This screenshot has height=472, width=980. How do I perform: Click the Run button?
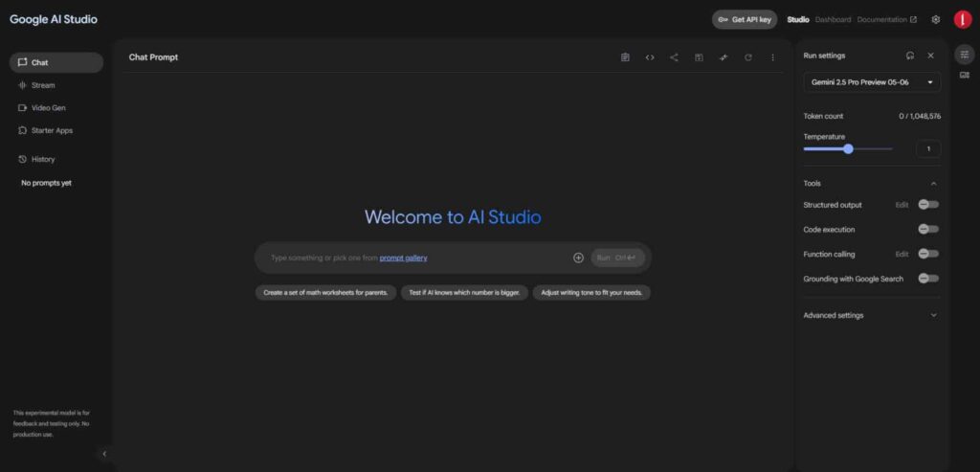[617, 258]
